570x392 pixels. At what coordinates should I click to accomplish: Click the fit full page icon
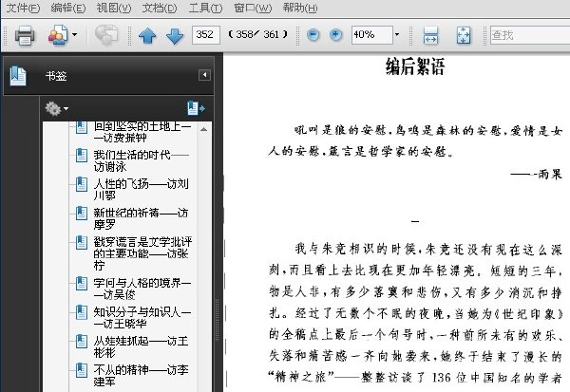[464, 35]
